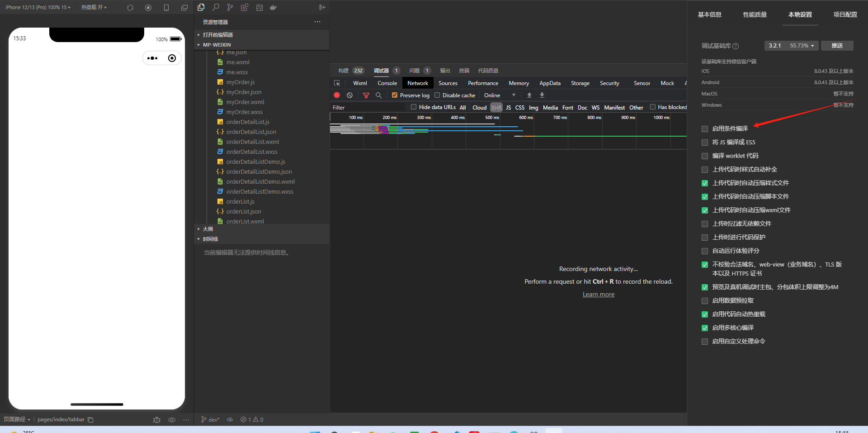Click the network Filter input field

pos(368,108)
